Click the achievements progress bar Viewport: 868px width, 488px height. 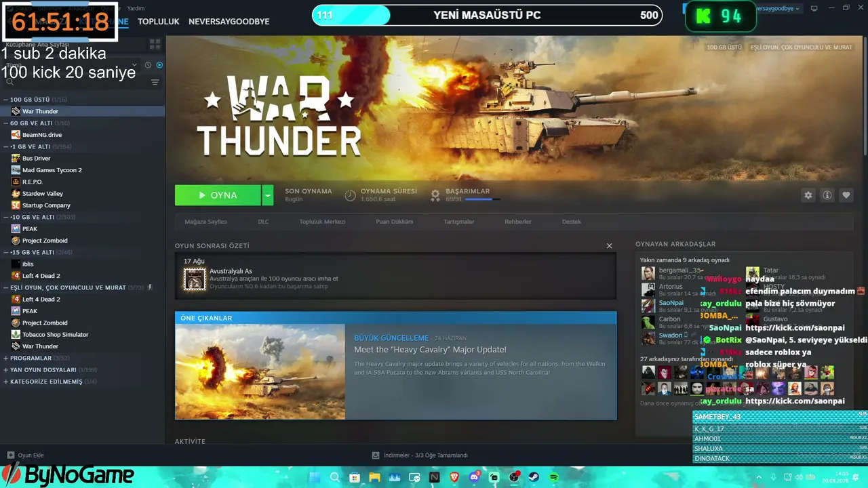(x=483, y=199)
